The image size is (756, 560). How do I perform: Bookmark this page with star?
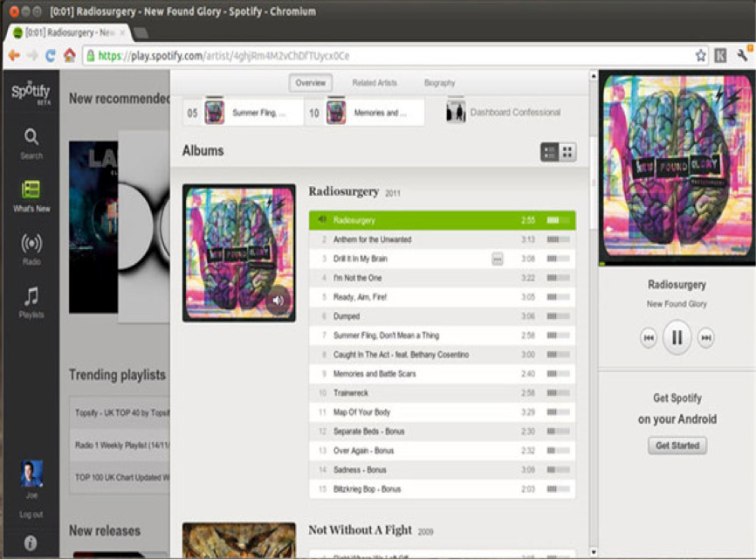point(700,55)
